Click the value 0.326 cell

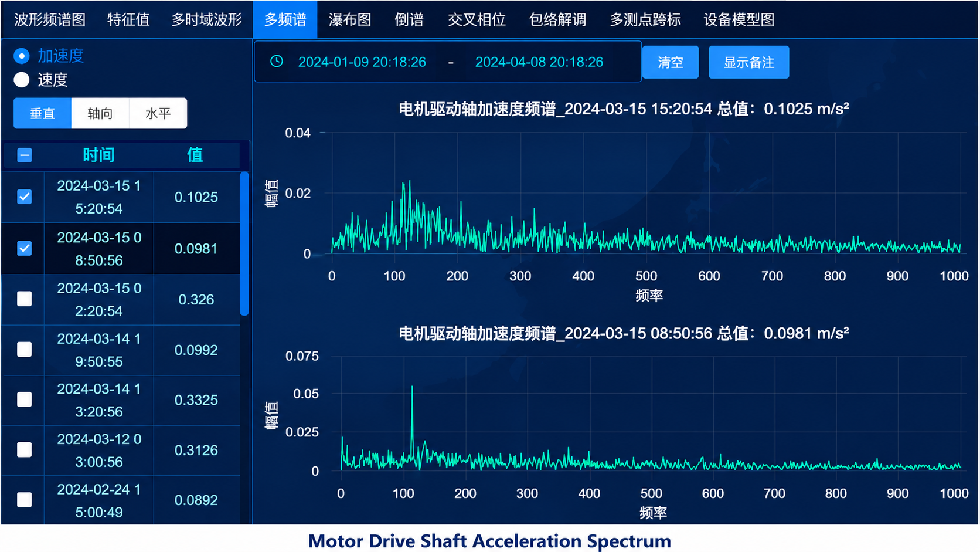click(196, 300)
